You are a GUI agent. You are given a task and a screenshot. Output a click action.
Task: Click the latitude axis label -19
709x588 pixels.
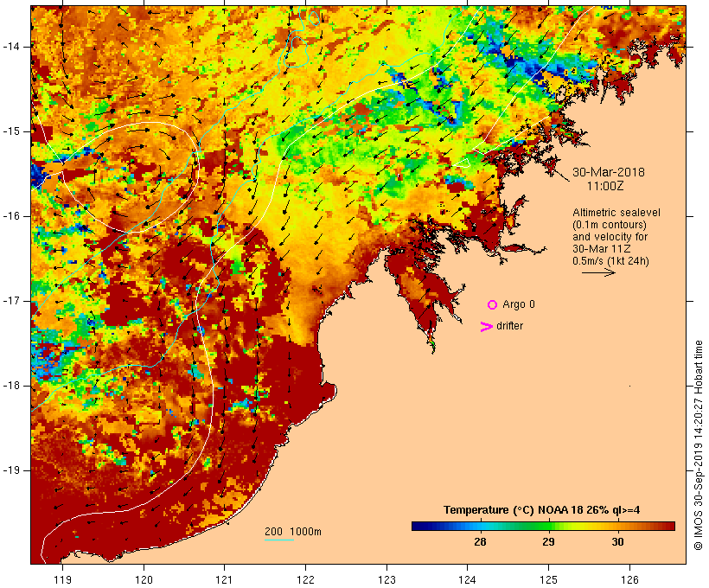[10, 470]
